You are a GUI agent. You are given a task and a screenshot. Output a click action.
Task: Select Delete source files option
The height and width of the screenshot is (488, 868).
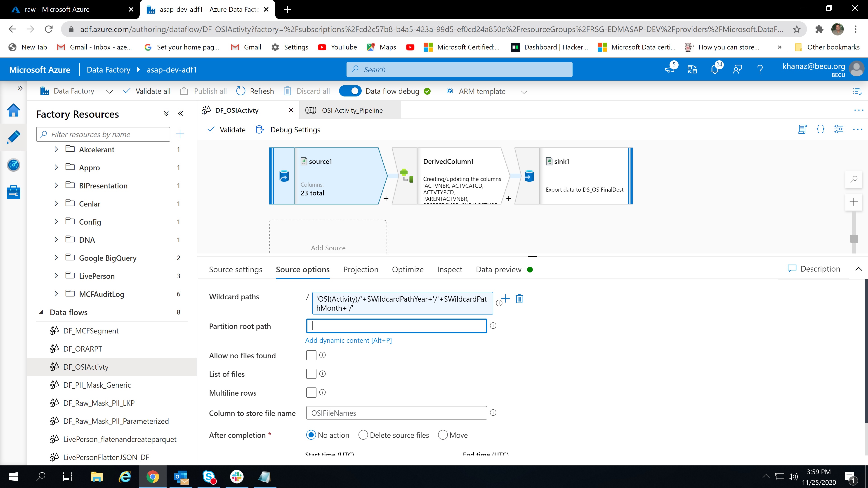point(363,435)
